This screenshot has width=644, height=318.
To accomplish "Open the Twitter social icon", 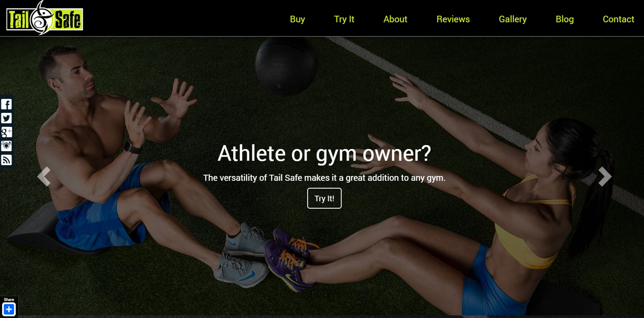I will click(7, 118).
